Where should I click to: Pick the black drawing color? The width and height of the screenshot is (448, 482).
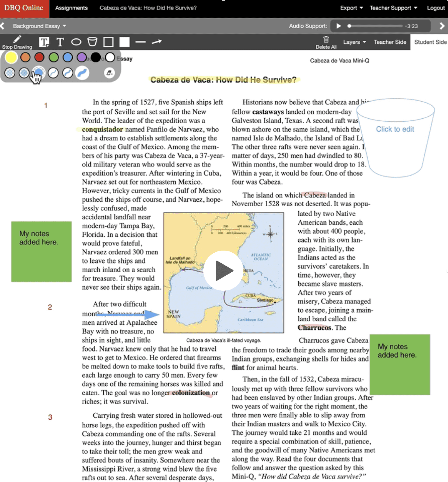(96, 57)
